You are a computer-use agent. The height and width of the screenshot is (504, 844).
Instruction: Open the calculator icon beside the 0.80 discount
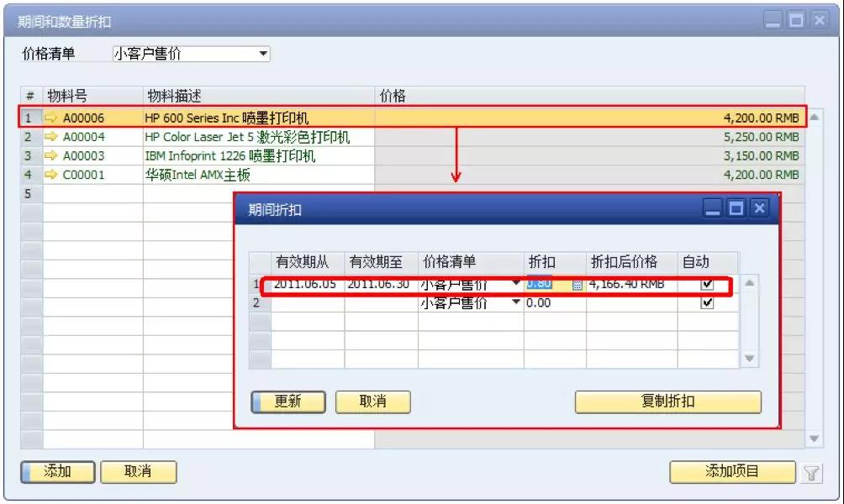[x=578, y=284]
